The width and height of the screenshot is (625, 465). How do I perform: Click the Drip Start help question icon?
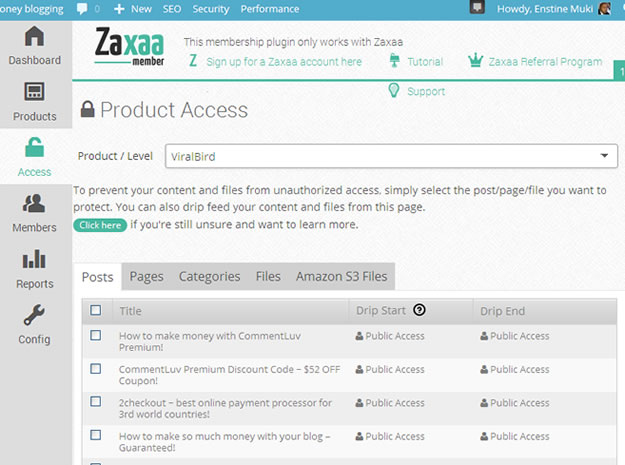coord(419,310)
